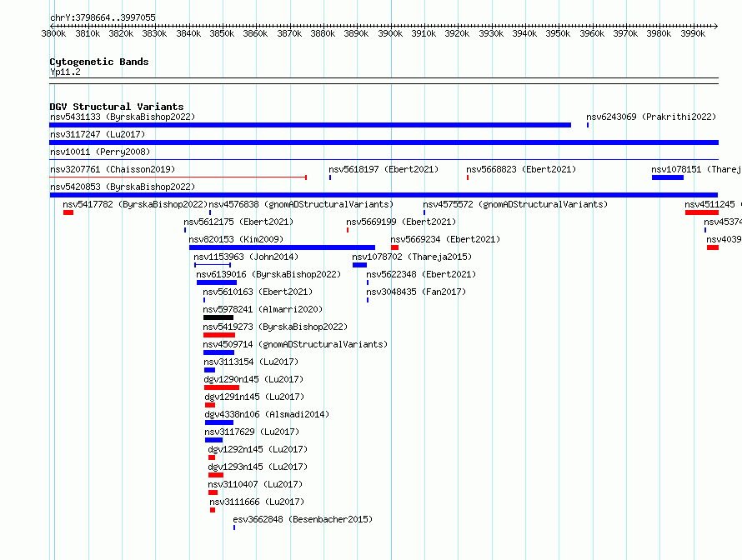Click the nsv6243069 (Prakrithi2022) label
The image size is (742, 560).
651,117
